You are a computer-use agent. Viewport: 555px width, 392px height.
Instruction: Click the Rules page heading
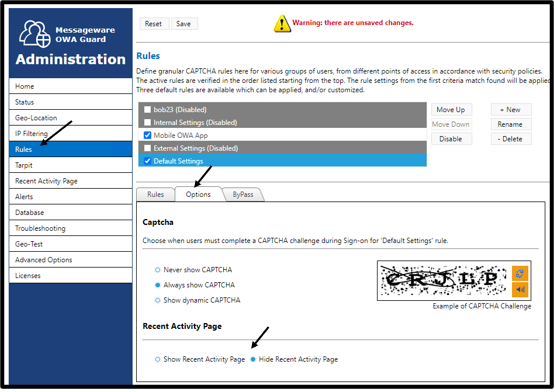point(148,56)
